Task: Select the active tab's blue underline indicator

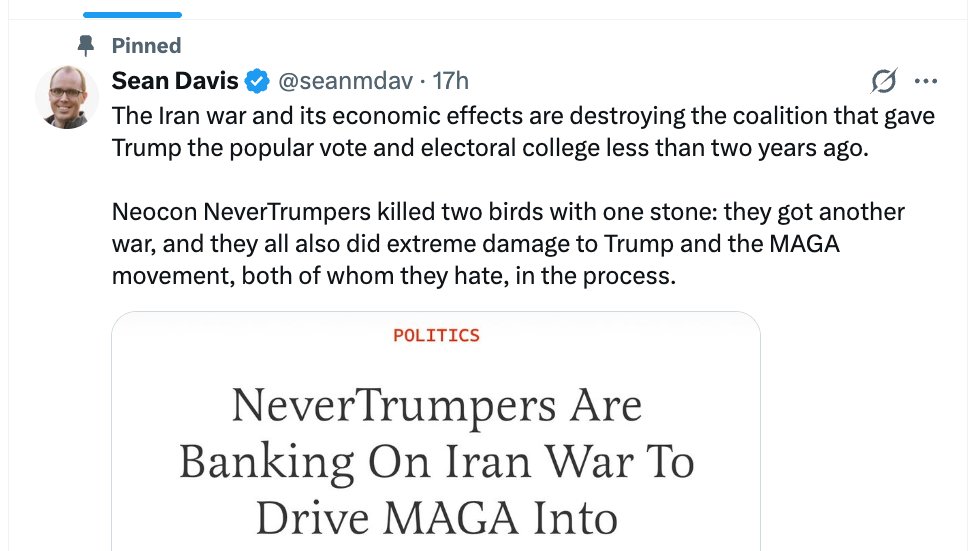Action: 132,14
